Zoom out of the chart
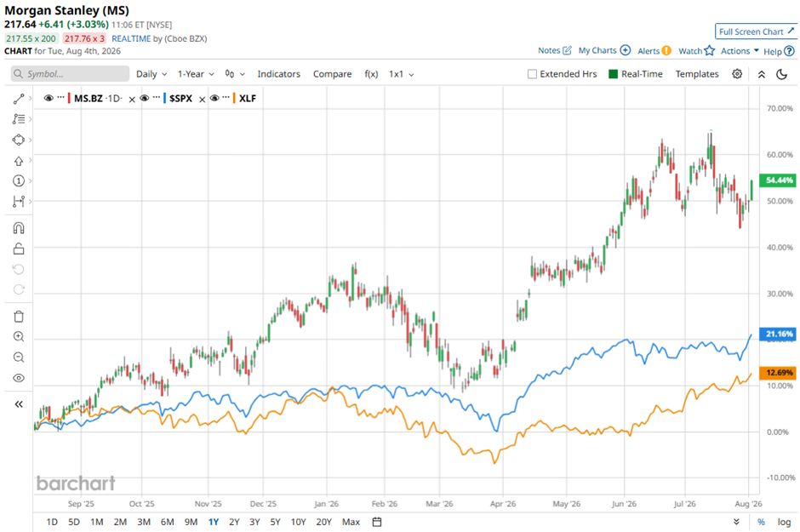 (x=19, y=357)
